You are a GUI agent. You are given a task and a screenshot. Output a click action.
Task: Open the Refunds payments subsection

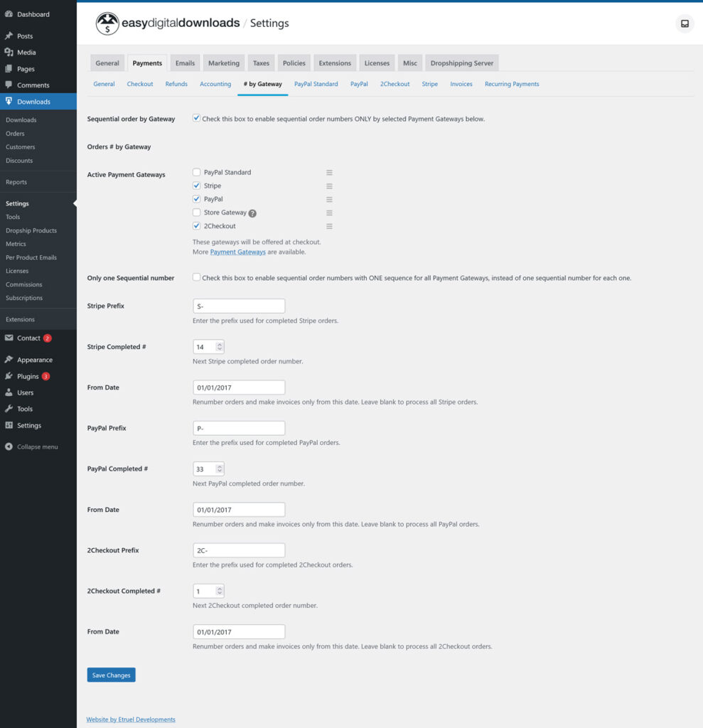(176, 84)
